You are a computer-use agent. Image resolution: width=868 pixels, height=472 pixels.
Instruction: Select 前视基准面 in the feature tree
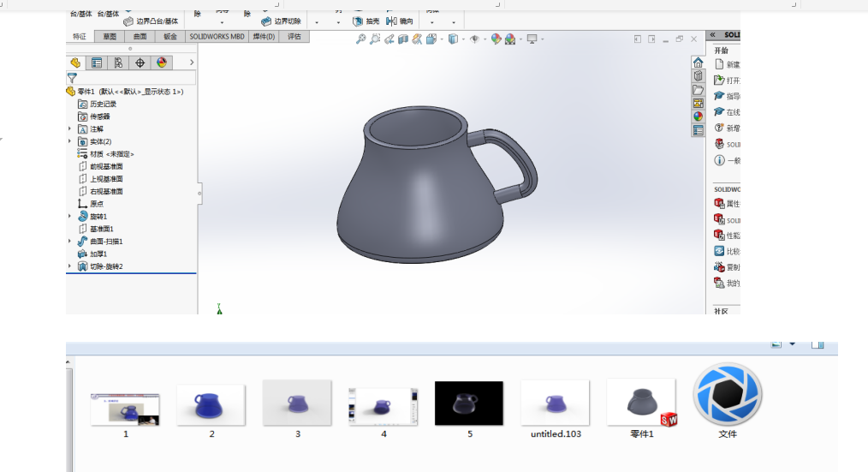coord(106,166)
